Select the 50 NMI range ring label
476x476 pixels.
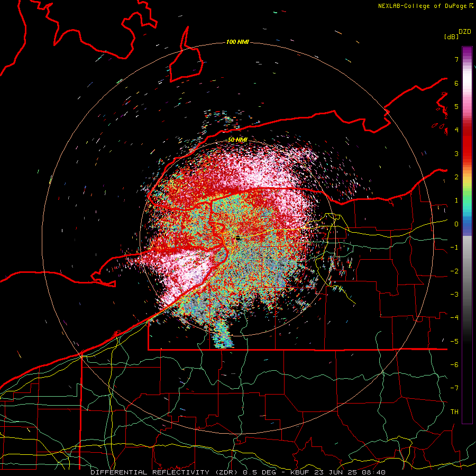click(x=237, y=140)
